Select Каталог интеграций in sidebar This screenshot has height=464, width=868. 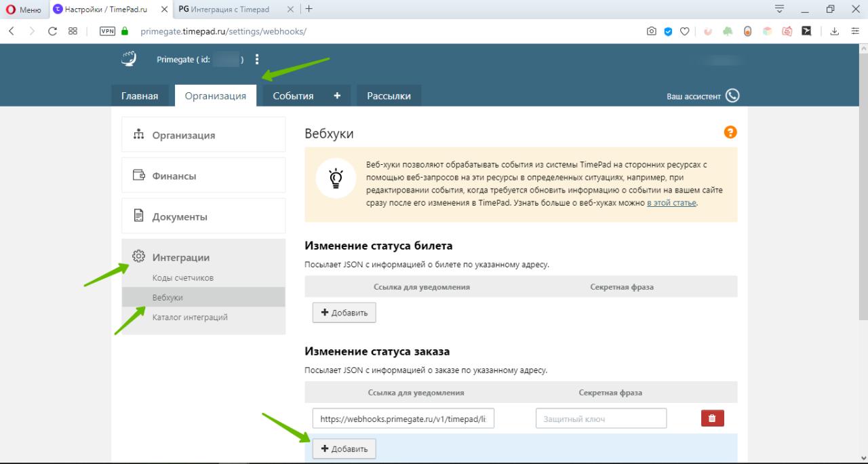point(190,317)
